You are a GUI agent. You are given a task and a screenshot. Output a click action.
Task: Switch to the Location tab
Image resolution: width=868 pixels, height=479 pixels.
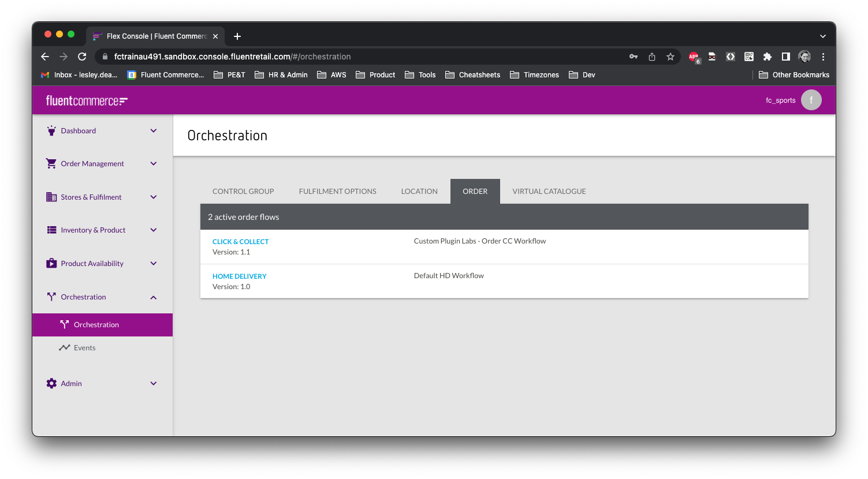[x=419, y=191]
